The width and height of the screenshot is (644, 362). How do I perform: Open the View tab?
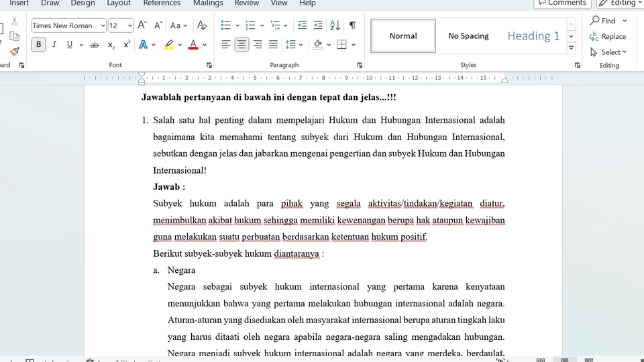click(x=279, y=3)
